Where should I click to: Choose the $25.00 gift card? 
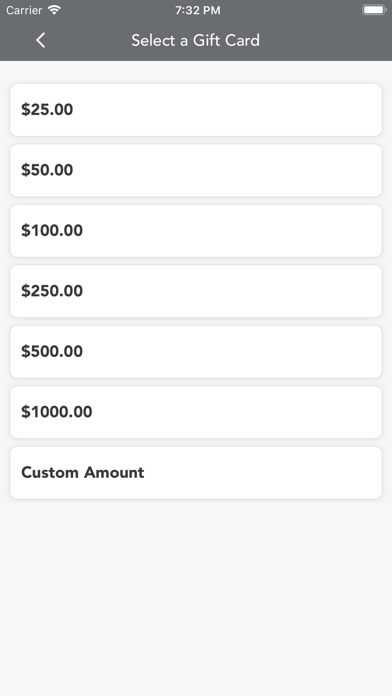coord(196,110)
